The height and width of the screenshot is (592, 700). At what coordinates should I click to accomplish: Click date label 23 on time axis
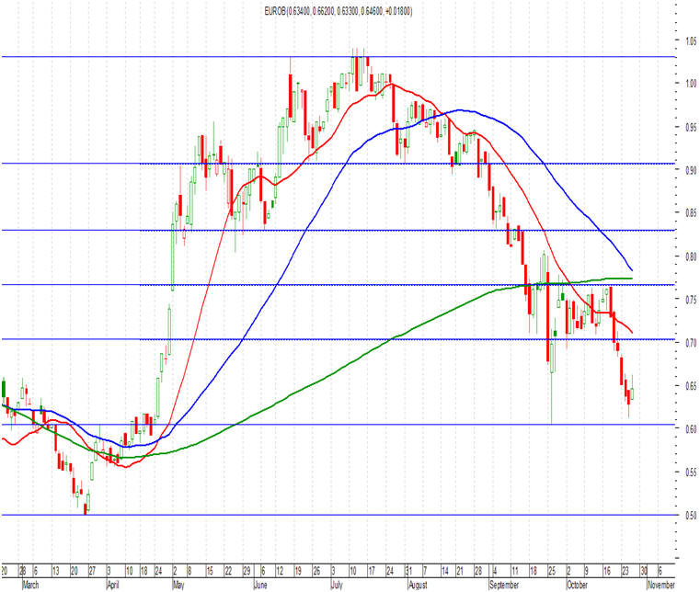point(625,571)
